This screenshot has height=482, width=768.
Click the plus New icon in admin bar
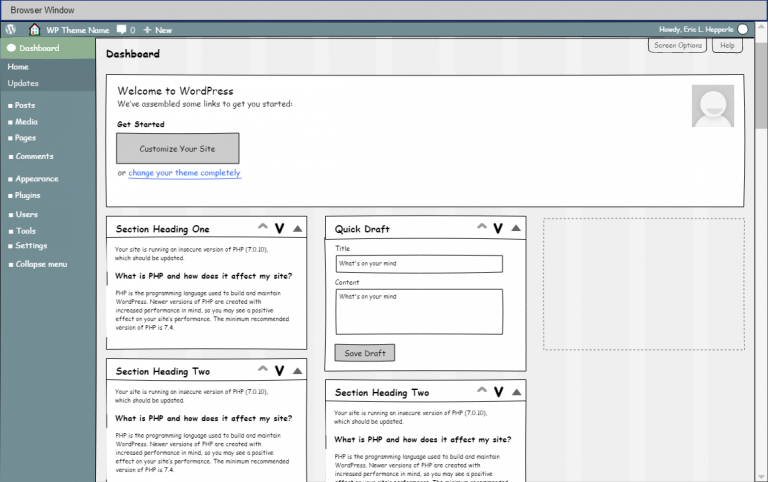[x=147, y=30]
